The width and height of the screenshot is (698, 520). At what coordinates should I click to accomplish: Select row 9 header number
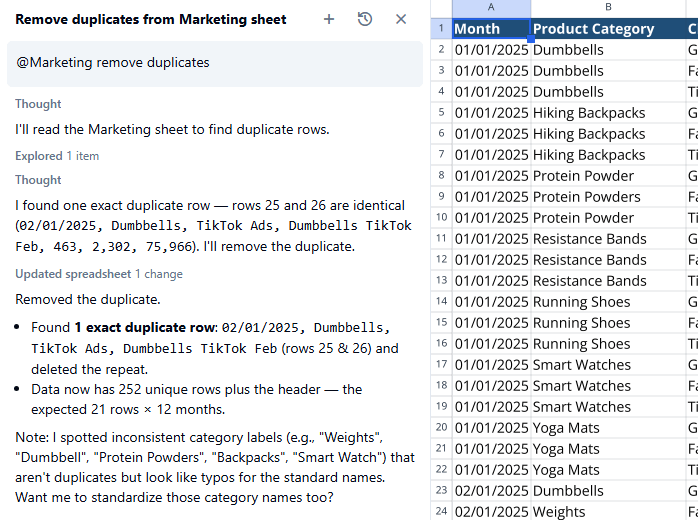coord(441,196)
